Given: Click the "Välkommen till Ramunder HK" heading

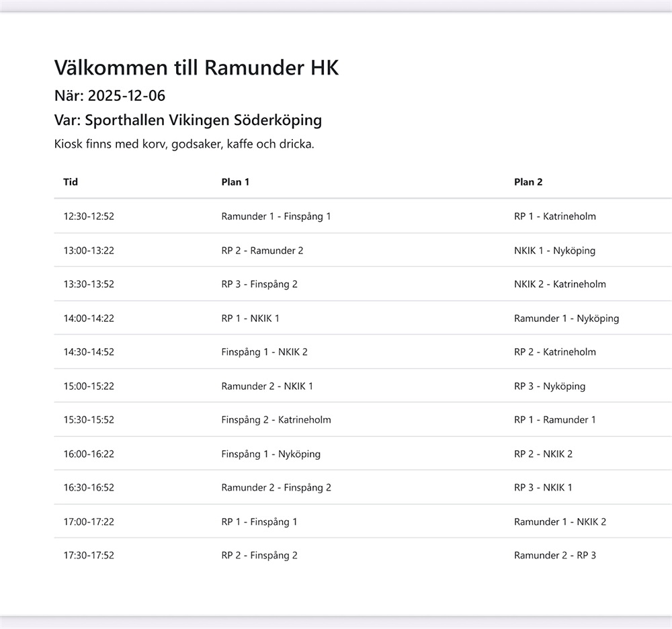Looking at the screenshot, I should (196, 67).
